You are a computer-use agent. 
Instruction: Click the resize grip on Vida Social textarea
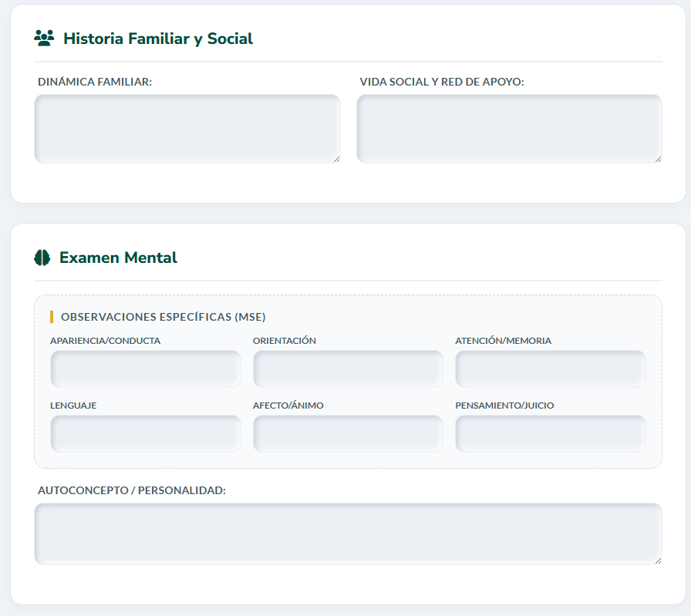657,159
